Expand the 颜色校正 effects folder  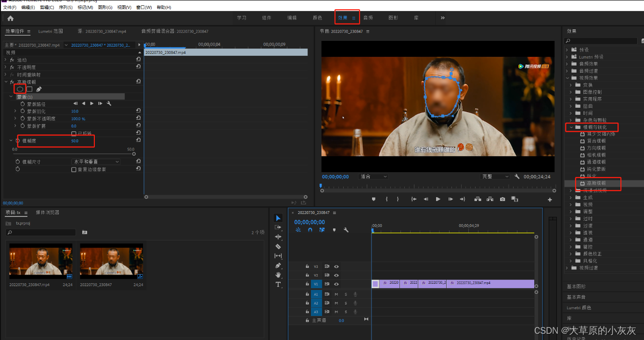click(x=571, y=253)
